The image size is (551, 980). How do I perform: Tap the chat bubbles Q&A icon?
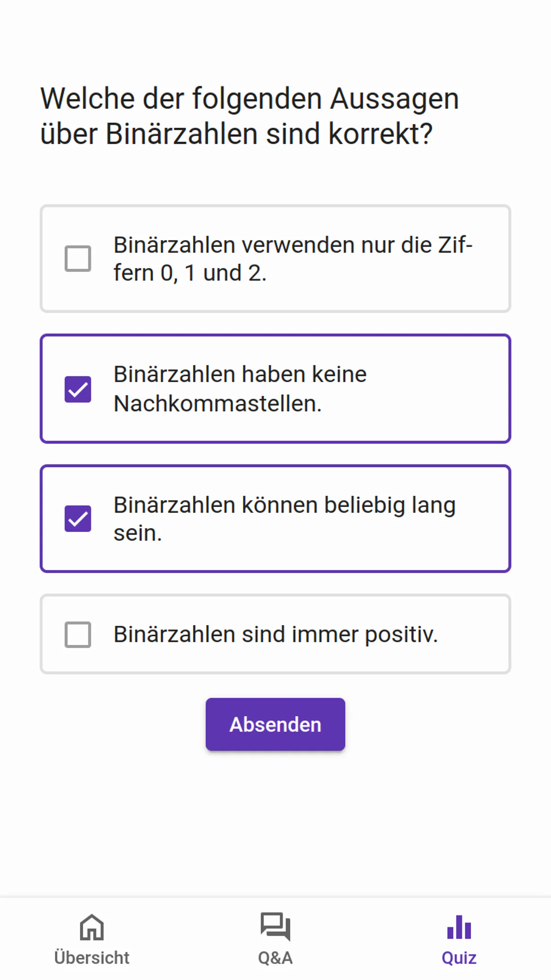click(275, 926)
